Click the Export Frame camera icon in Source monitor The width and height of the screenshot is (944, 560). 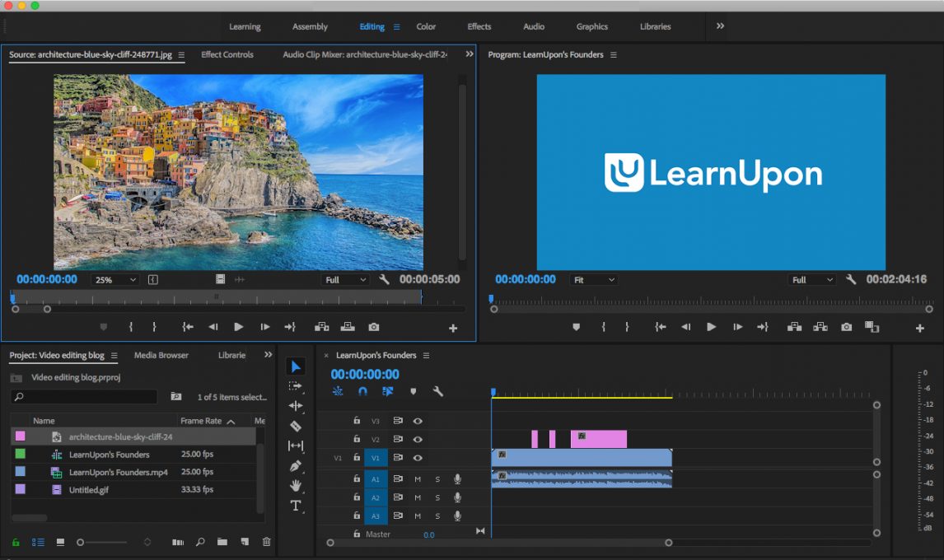(374, 327)
